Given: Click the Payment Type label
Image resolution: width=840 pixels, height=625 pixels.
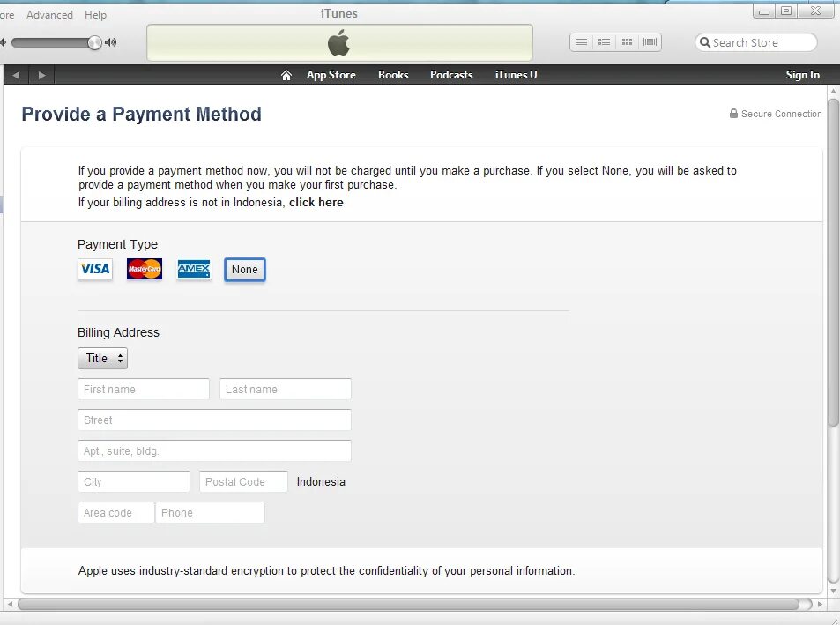Looking at the screenshot, I should click(118, 244).
